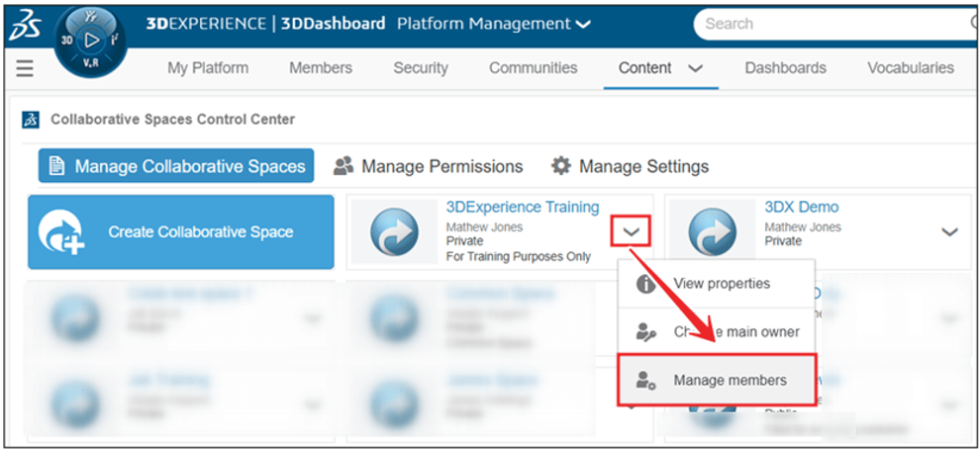The image size is (980, 450).
Task: Go to the Communities tab
Action: click(533, 68)
